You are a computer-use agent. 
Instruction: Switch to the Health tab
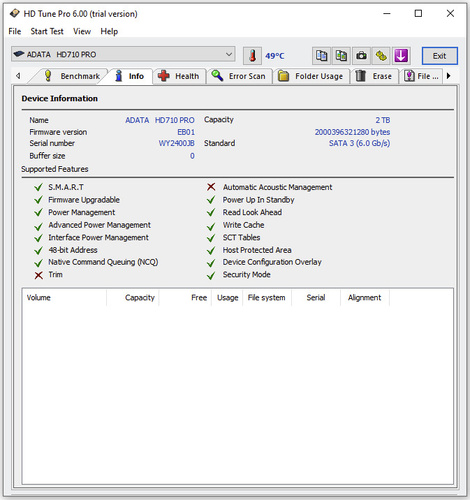pos(179,76)
